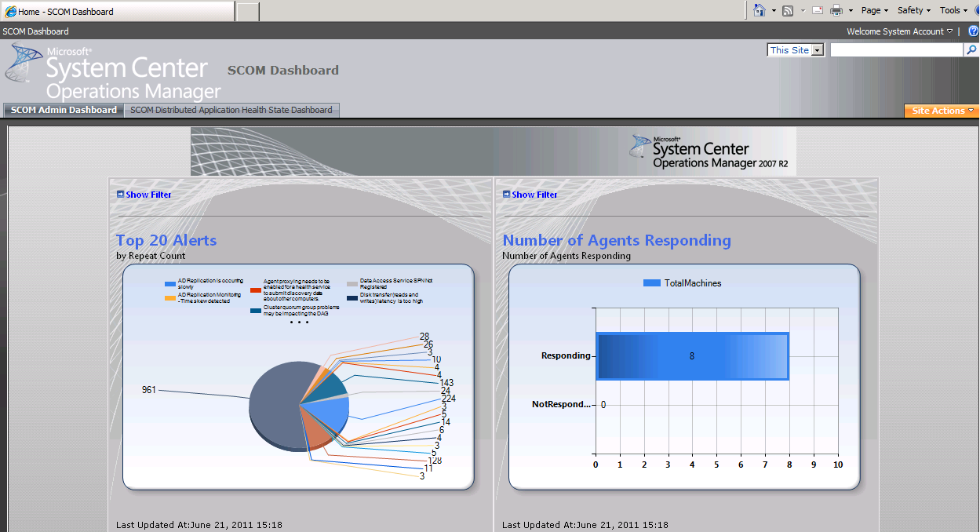This screenshot has height=532, width=980.
Task: Select the SCOM Admin Dashboard tab
Action: pyautogui.click(x=63, y=110)
